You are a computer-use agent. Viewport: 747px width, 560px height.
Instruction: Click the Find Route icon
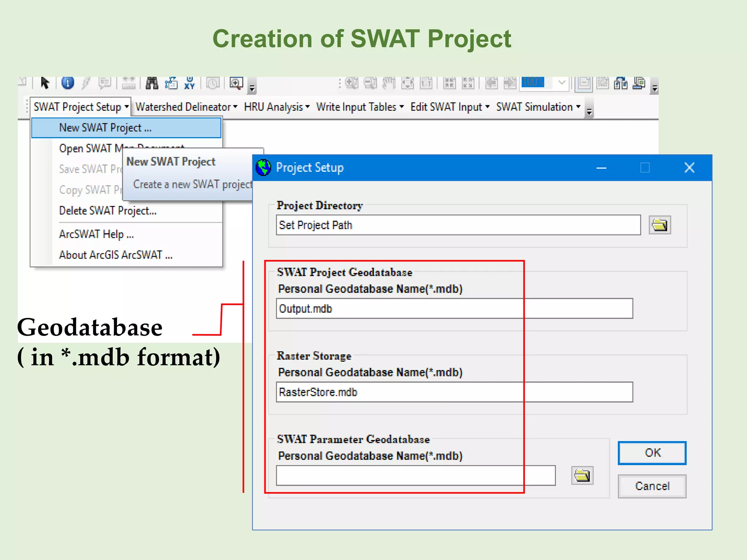(171, 83)
